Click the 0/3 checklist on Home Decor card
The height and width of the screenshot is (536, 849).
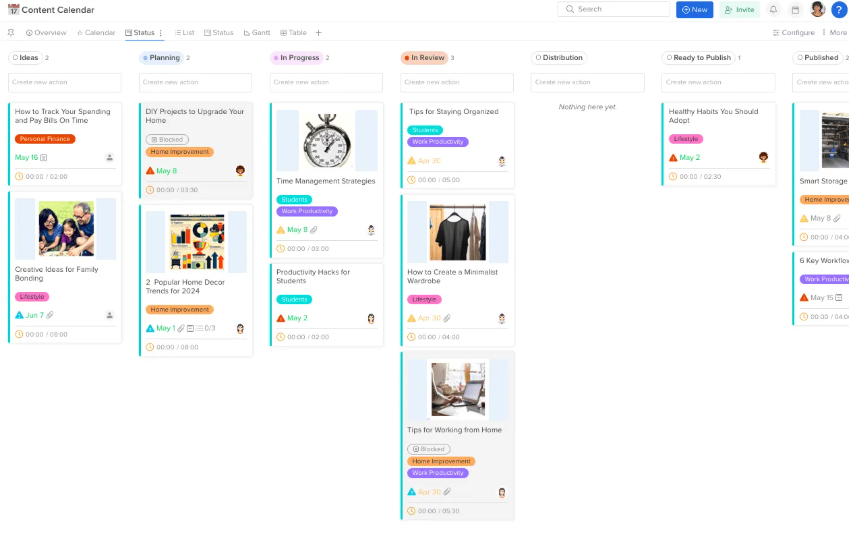click(206, 328)
